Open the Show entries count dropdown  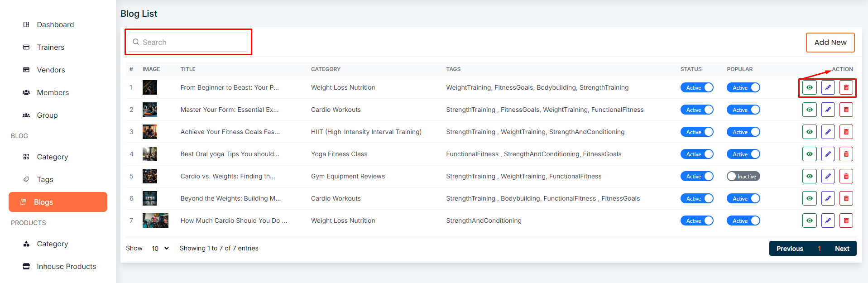point(160,249)
